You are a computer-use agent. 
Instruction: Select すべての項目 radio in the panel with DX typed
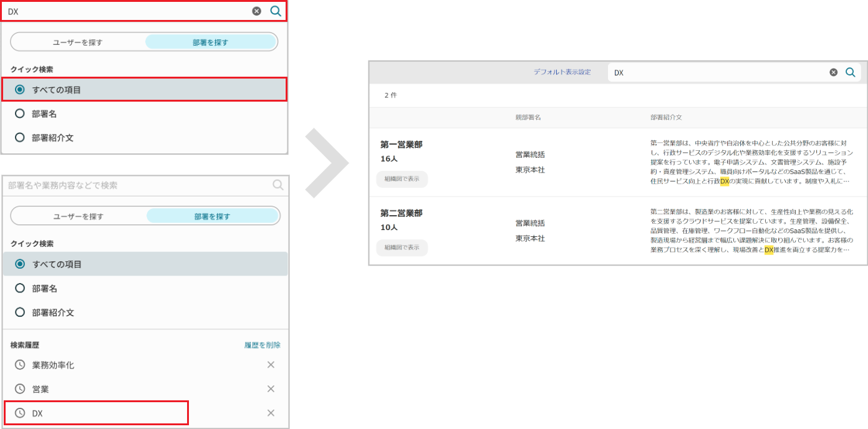pos(20,90)
